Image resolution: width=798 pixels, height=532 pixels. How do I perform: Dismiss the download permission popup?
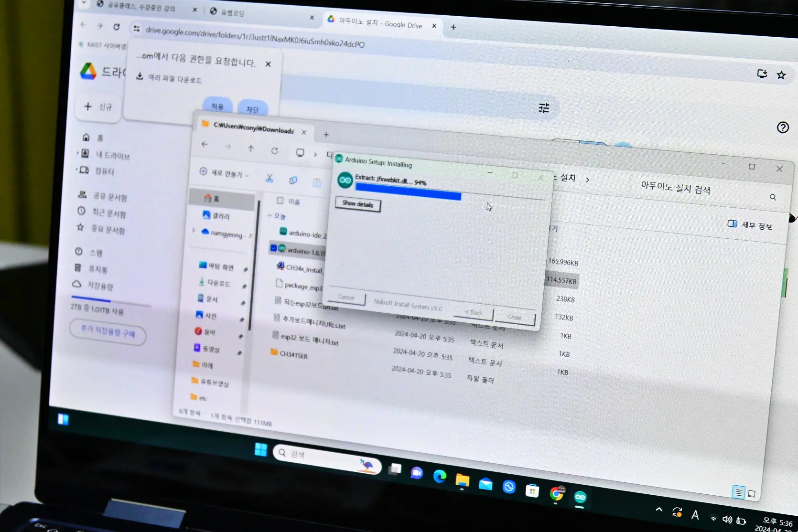[268, 64]
